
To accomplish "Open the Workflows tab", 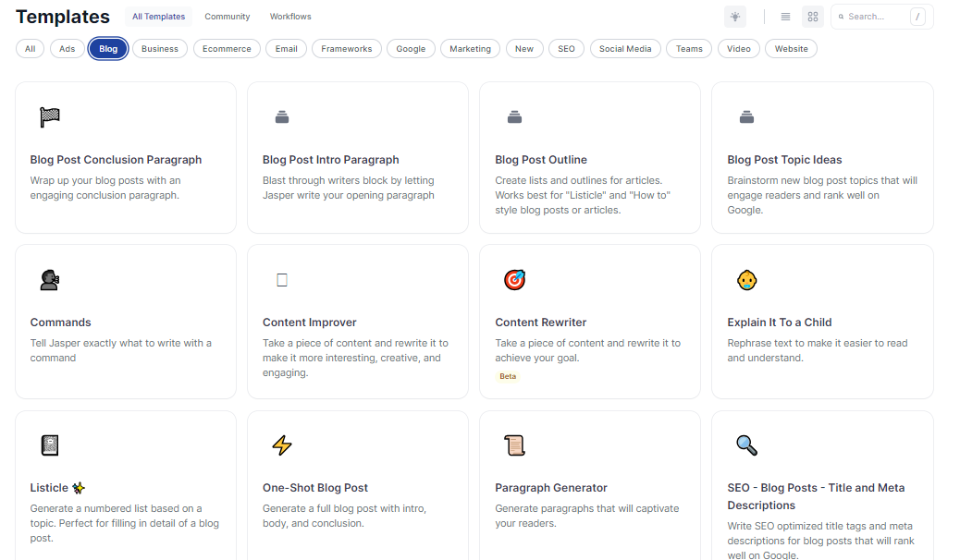I will click(x=290, y=17).
